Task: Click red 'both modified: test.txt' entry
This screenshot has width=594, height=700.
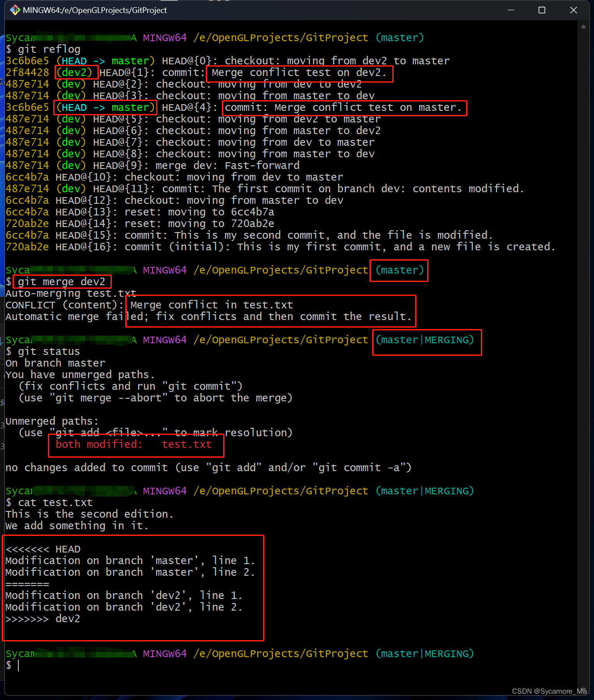Action: [133, 444]
